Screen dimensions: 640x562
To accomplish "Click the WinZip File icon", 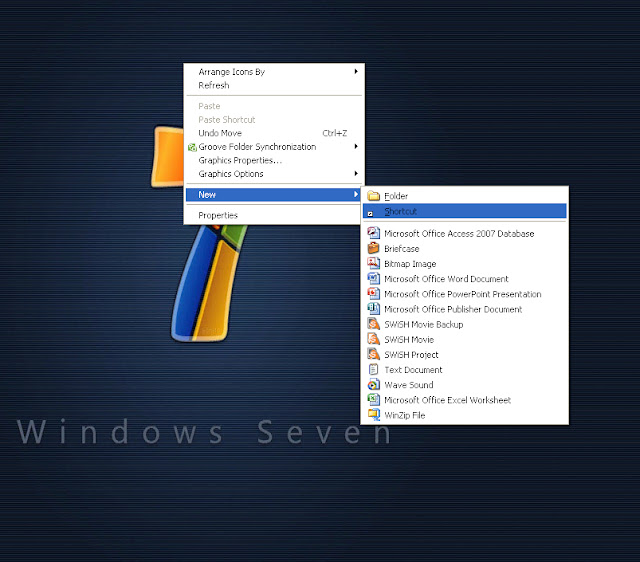I will click(x=373, y=415).
